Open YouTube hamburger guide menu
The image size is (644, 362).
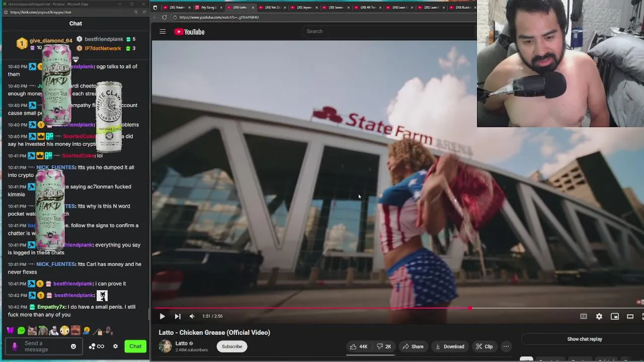click(x=163, y=32)
